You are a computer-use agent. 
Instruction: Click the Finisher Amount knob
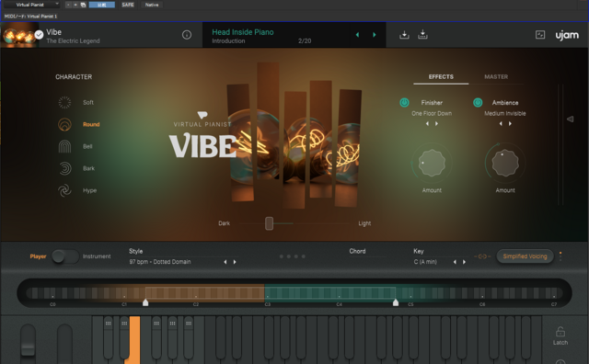coord(432,163)
